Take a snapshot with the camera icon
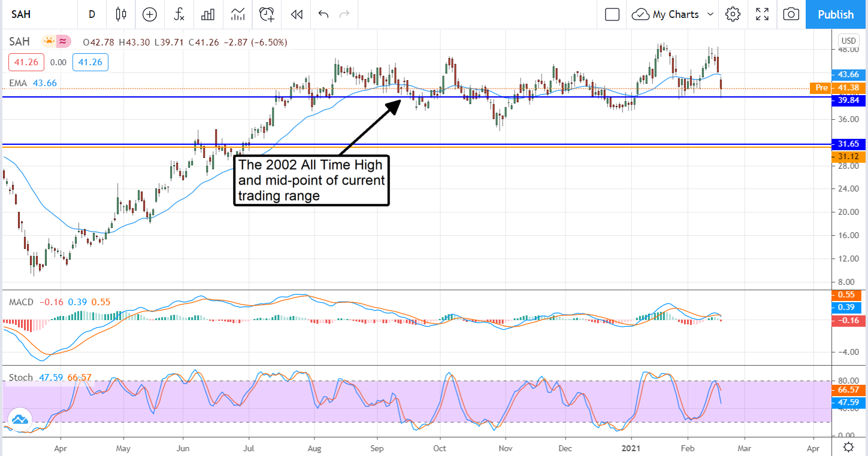Image resolution: width=868 pixels, height=456 pixels. pos(791,14)
